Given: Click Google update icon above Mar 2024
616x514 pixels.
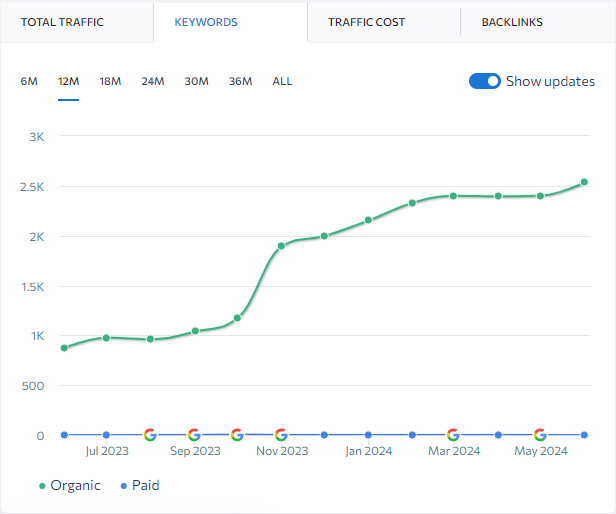Looking at the screenshot, I should (x=454, y=435).
